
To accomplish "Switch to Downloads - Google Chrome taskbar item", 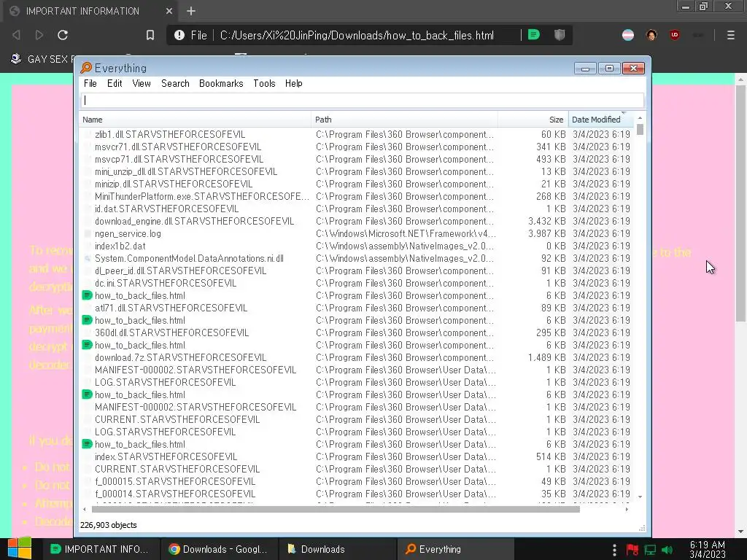I will [x=217, y=549].
